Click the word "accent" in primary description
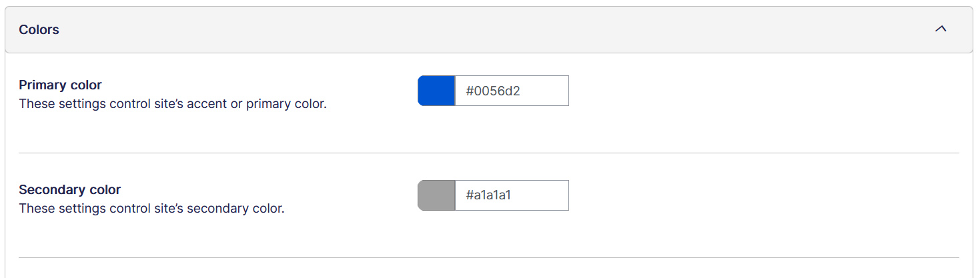 [x=207, y=104]
